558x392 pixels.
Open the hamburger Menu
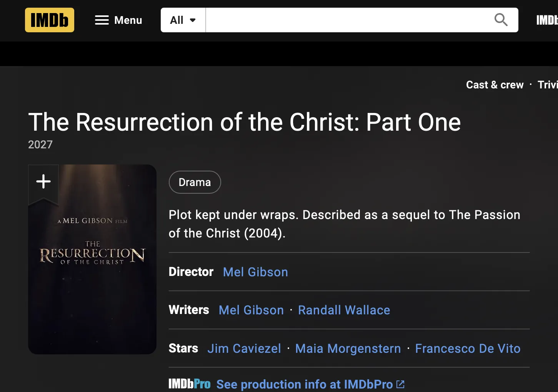(x=118, y=20)
